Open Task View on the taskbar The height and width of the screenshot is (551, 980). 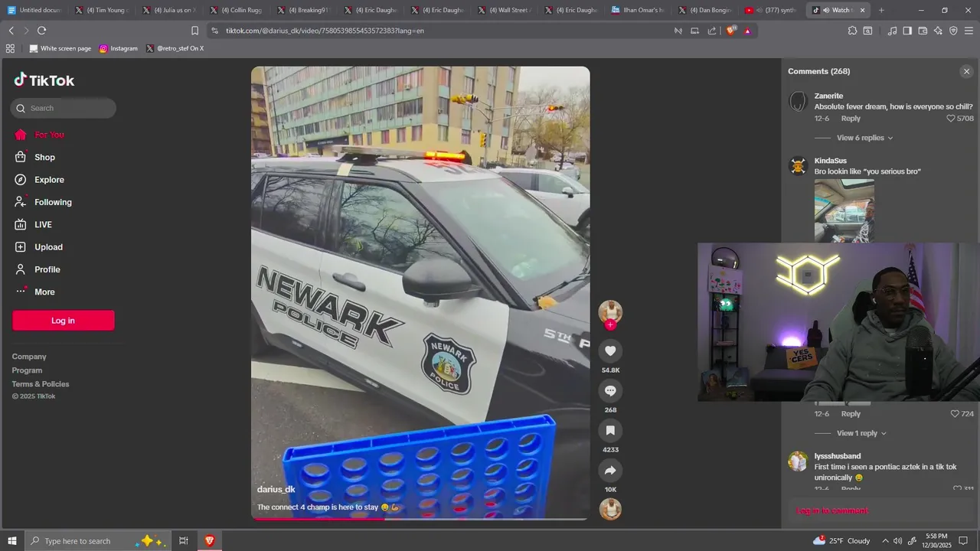(x=184, y=541)
